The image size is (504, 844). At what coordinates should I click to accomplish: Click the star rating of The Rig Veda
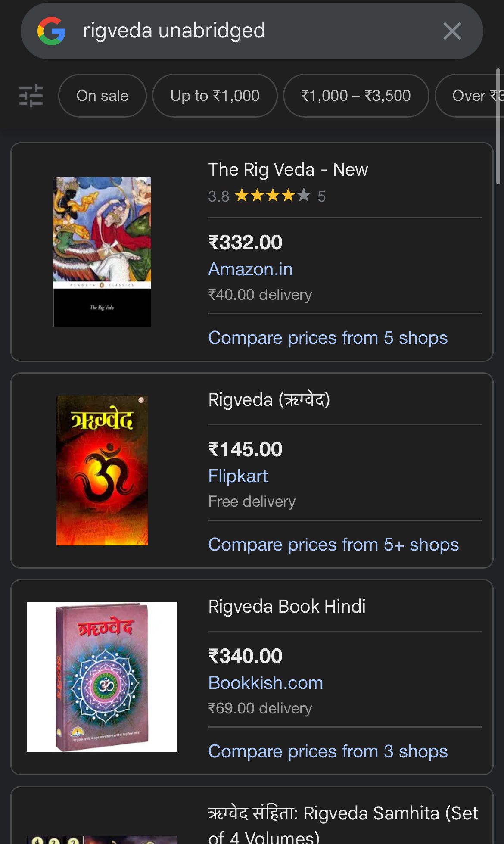tap(273, 196)
